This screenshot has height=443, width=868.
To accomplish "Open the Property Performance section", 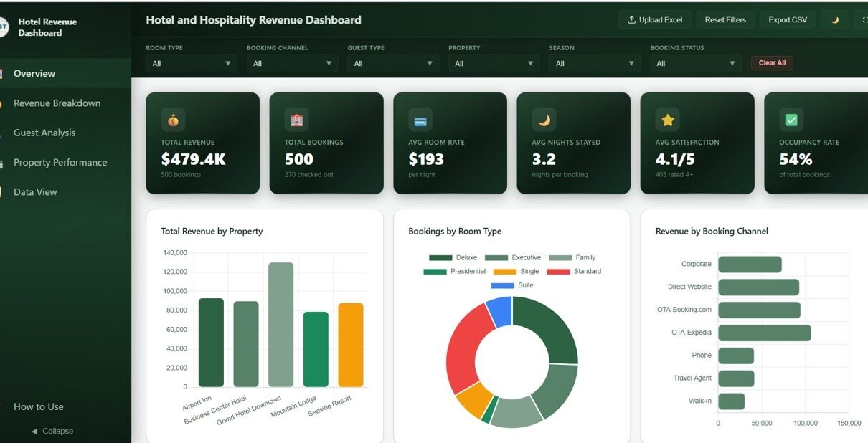I will coord(60,163).
